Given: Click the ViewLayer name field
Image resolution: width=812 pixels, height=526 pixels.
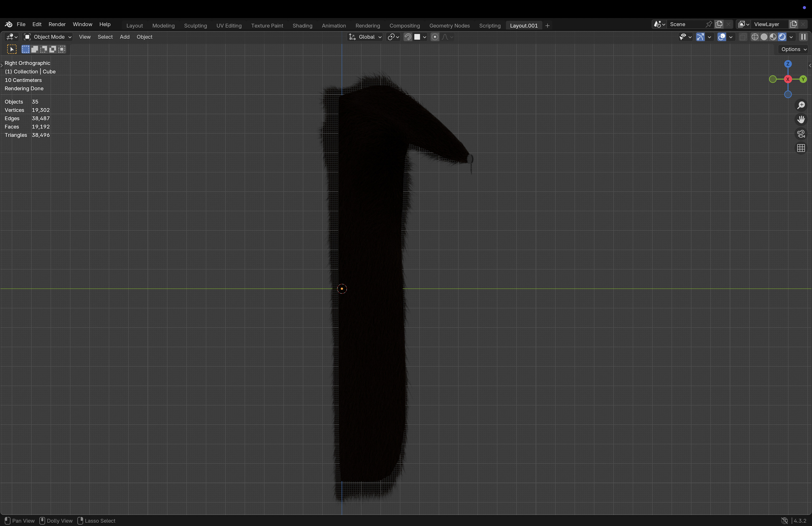Looking at the screenshot, I should tap(770, 24).
